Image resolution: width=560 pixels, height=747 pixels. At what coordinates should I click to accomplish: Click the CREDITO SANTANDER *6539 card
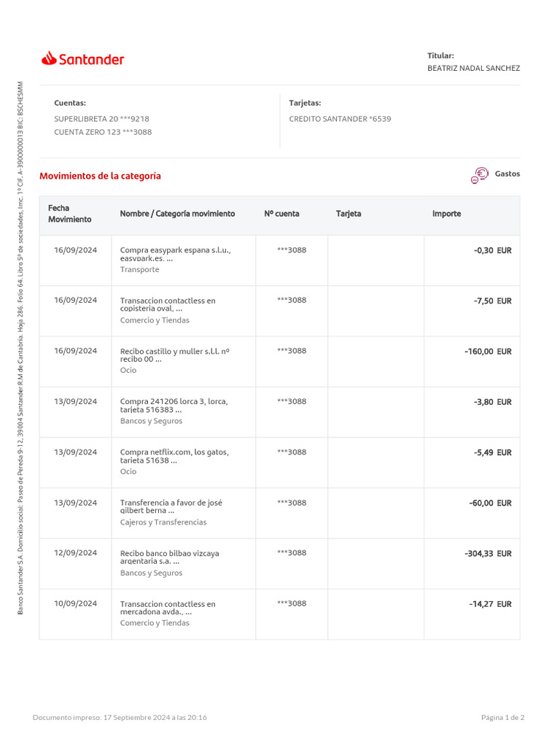(x=340, y=118)
